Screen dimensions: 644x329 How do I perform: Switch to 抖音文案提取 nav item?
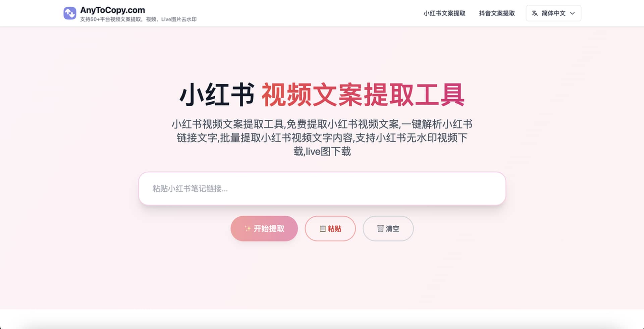pyautogui.click(x=497, y=13)
